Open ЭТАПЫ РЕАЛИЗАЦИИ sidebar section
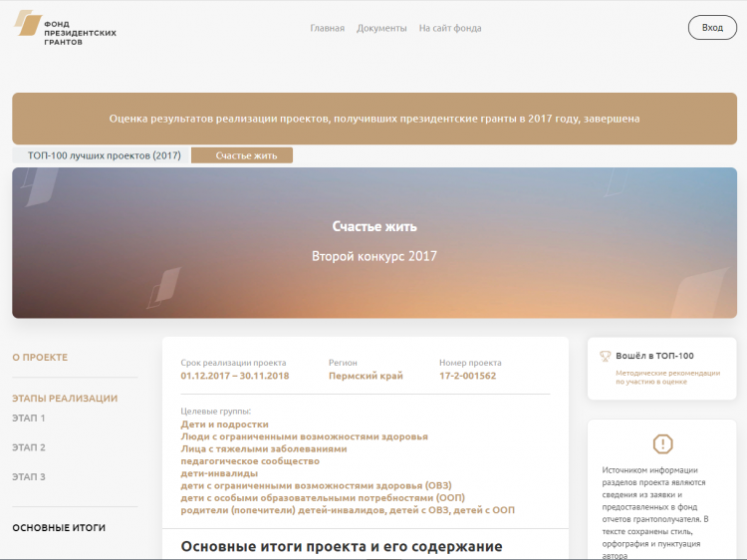The height and width of the screenshot is (560, 747). point(65,399)
